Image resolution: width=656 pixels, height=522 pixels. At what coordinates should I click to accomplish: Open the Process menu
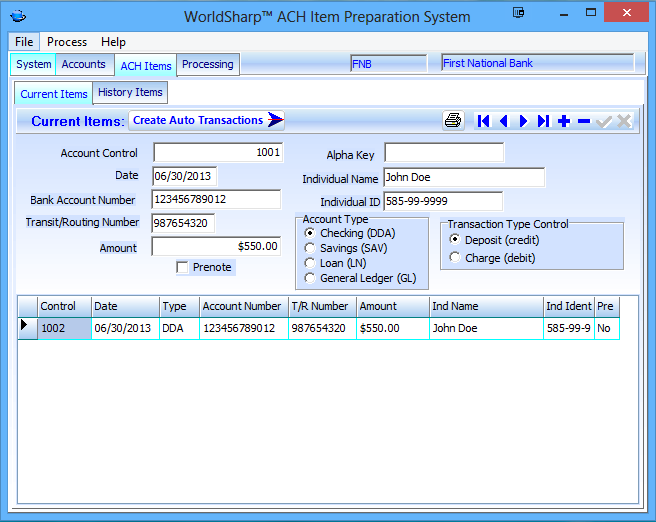click(67, 42)
